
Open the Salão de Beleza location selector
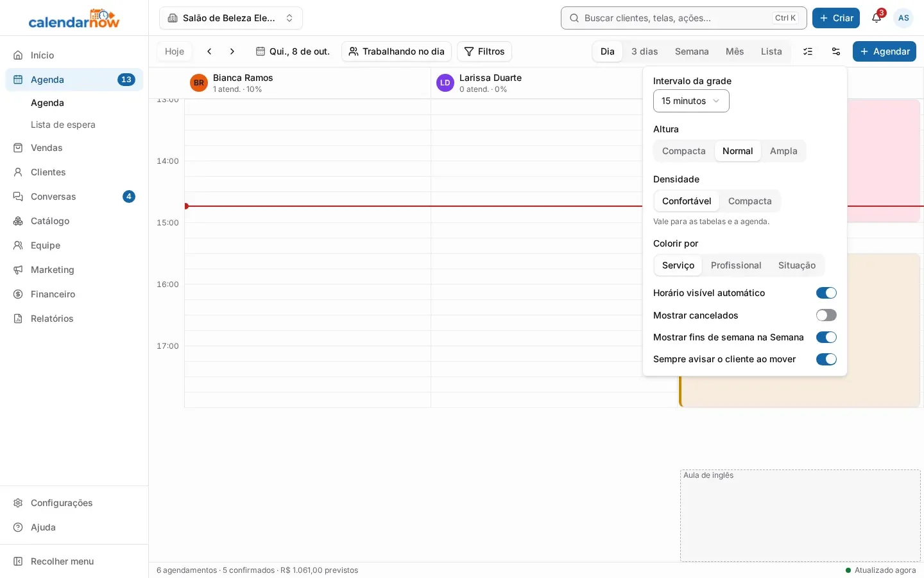click(x=231, y=18)
